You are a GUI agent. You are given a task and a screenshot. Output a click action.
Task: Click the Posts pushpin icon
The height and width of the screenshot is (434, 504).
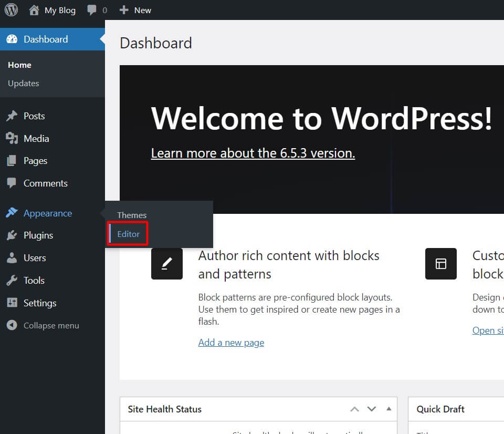pyautogui.click(x=12, y=116)
